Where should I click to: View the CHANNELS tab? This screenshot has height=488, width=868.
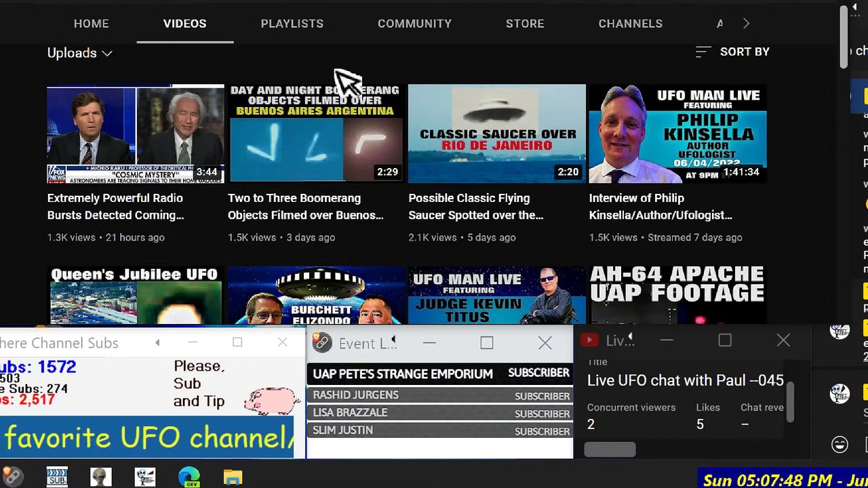point(630,24)
